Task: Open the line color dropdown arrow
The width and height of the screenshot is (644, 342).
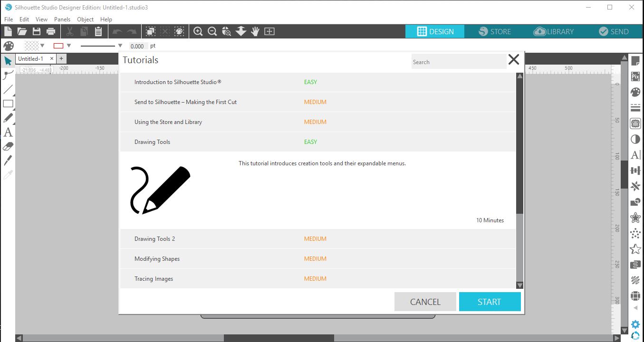Action: point(69,46)
